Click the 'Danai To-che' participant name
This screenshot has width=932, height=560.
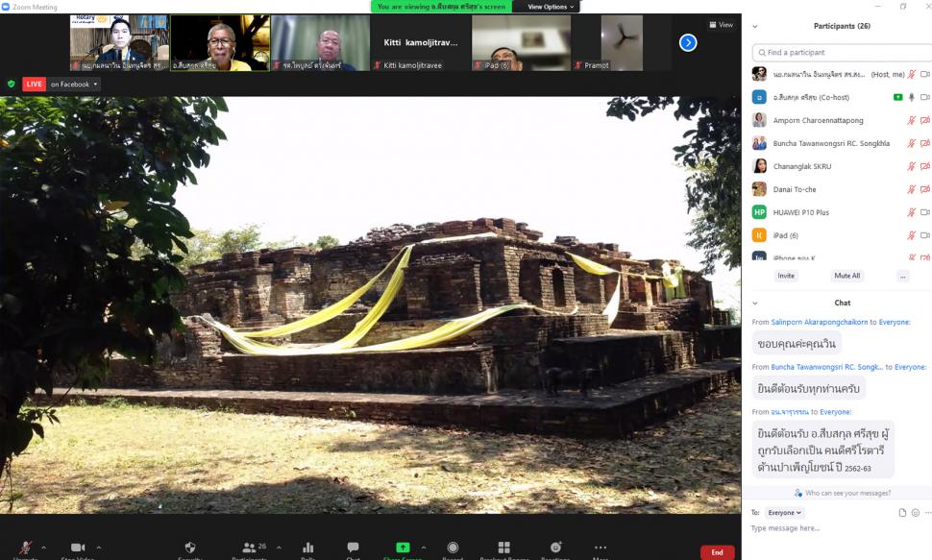(794, 189)
